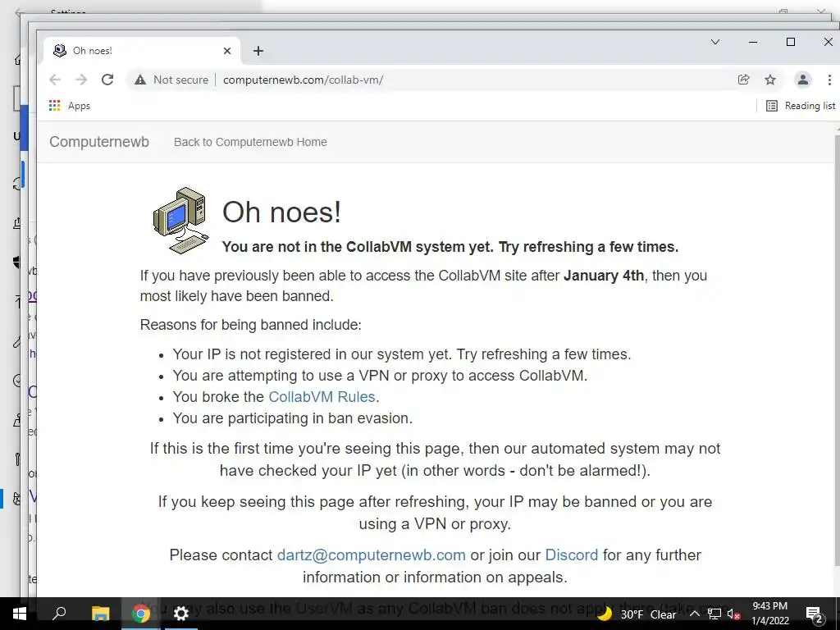Close the 'Oh noes!' tab
The width and height of the screenshot is (840, 630).
[x=227, y=51]
